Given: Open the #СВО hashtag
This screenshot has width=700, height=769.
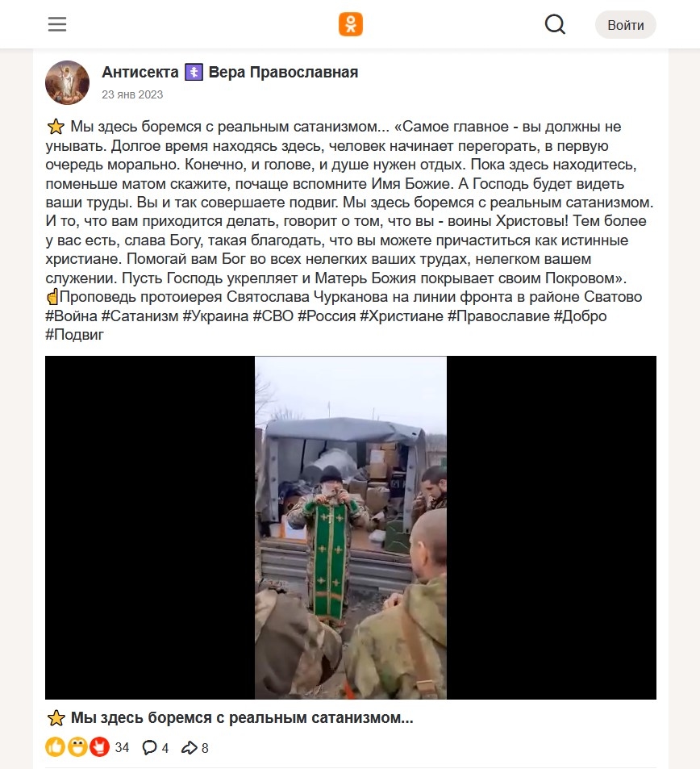Looking at the screenshot, I should pos(273,316).
